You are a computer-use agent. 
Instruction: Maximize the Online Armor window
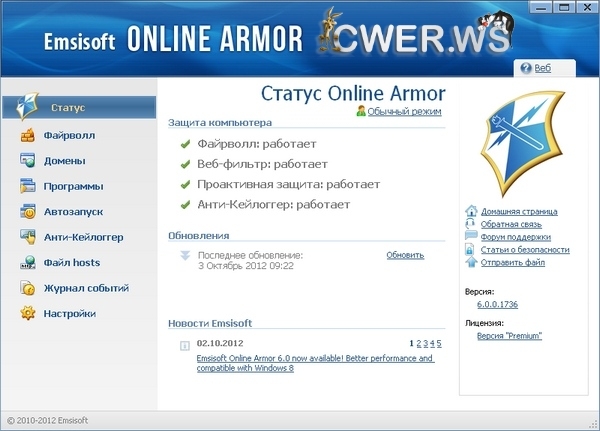[x=564, y=7]
